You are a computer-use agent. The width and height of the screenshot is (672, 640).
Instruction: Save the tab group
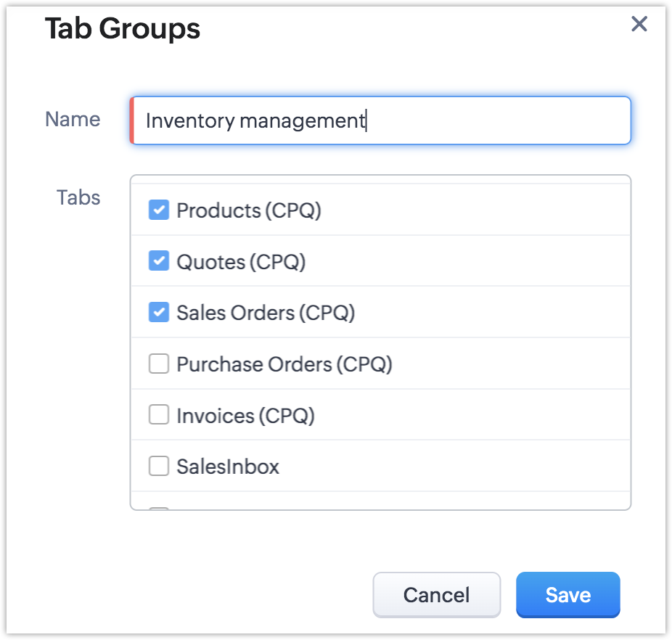(x=567, y=595)
